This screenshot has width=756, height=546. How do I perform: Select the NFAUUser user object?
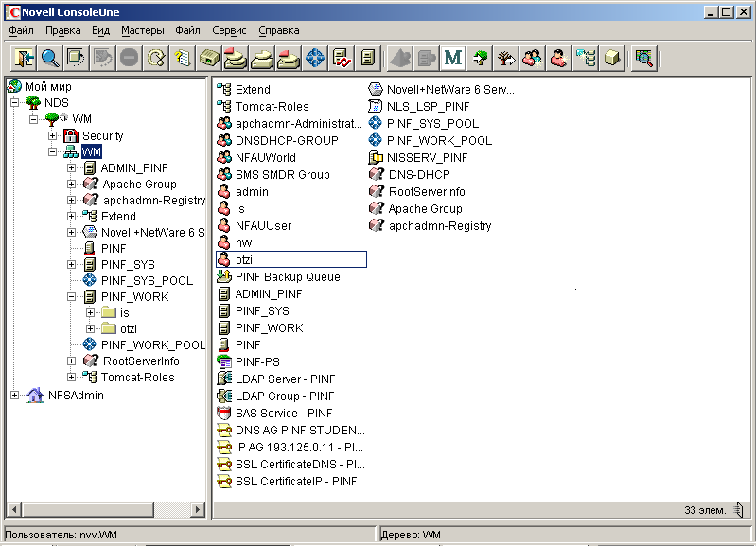coord(263,225)
